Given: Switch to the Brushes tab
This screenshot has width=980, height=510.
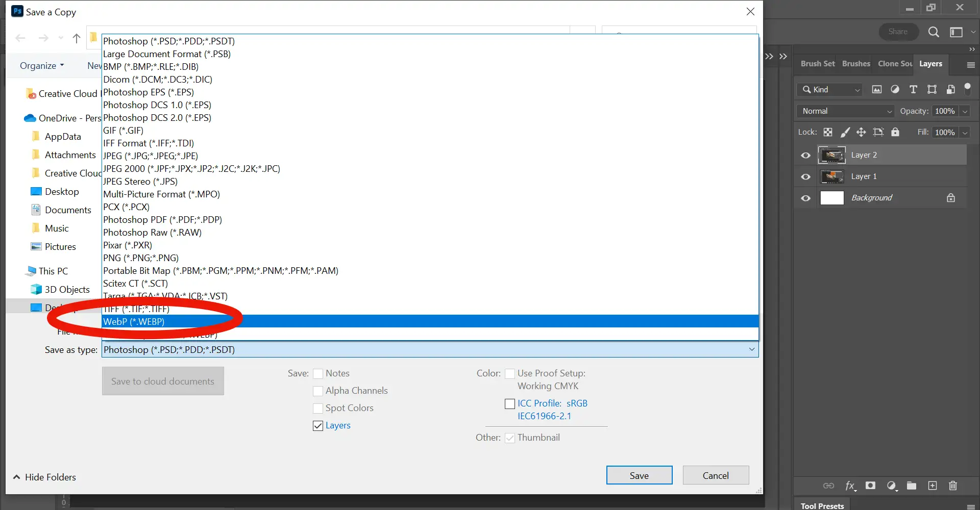Looking at the screenshot, I should [856, 64].
